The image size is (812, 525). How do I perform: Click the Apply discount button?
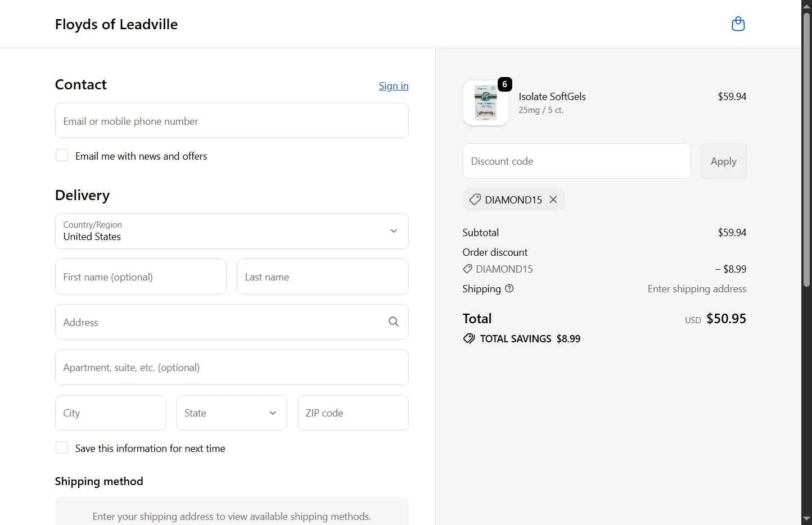pos(724,161)
